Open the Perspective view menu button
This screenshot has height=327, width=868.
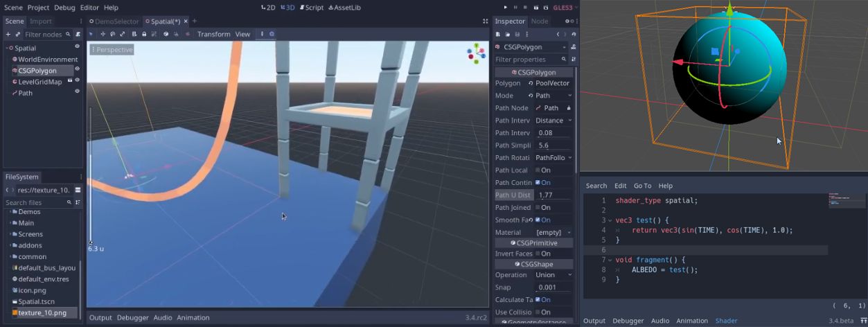tap(111, 50)
